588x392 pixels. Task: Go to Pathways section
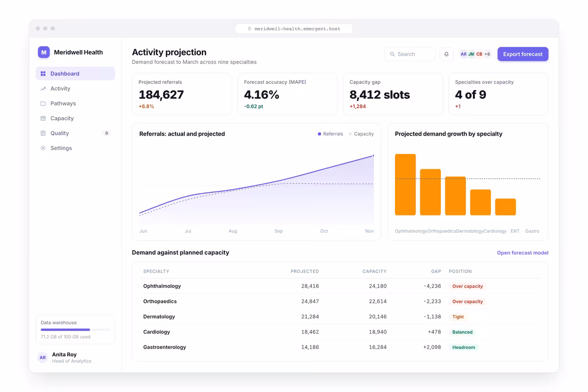point(75,103)
